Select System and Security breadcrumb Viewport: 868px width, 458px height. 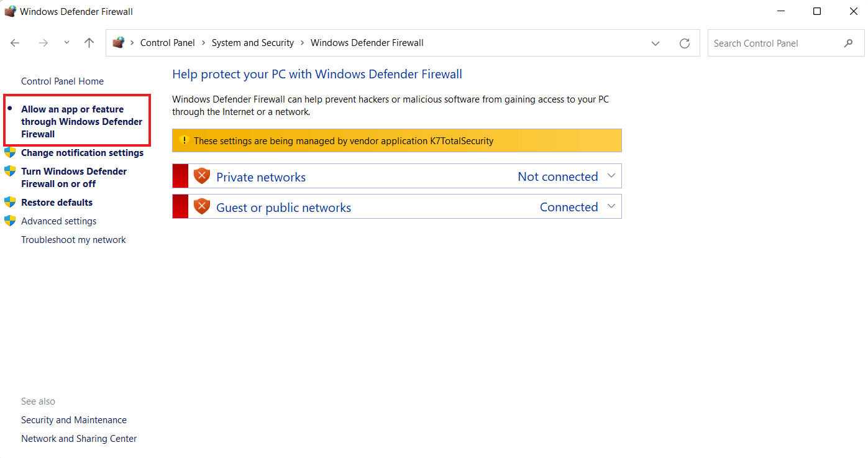[253, 43]
